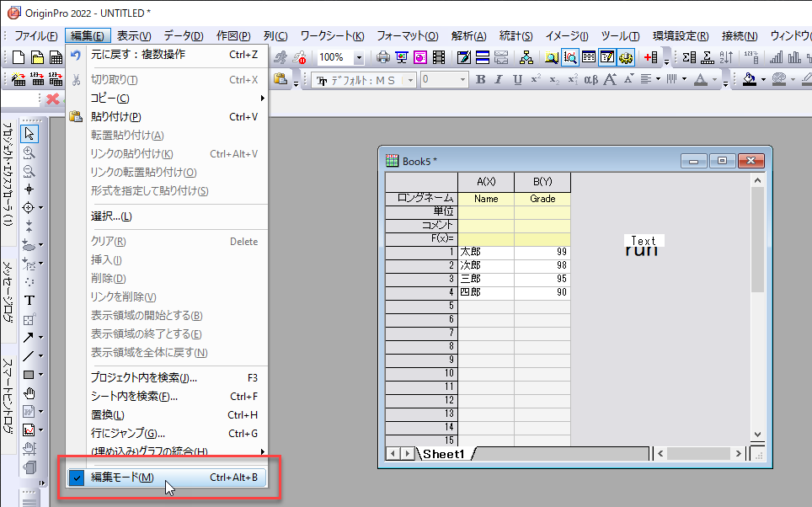The image size is (812, 507).
Task: Open the font size dropdown
Action: [x=462, y=80]
